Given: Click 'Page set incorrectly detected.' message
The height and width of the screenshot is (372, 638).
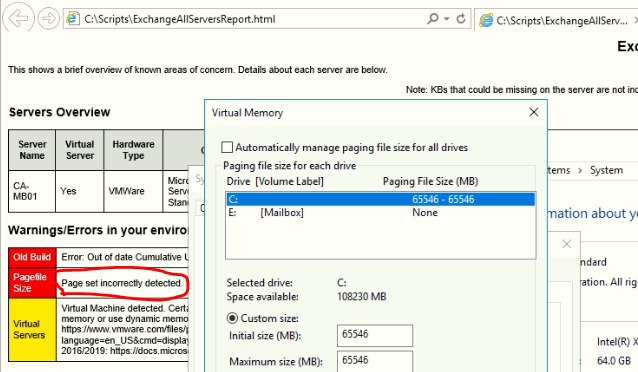Looking at the screenshot, I should click(x=121, y=283).
